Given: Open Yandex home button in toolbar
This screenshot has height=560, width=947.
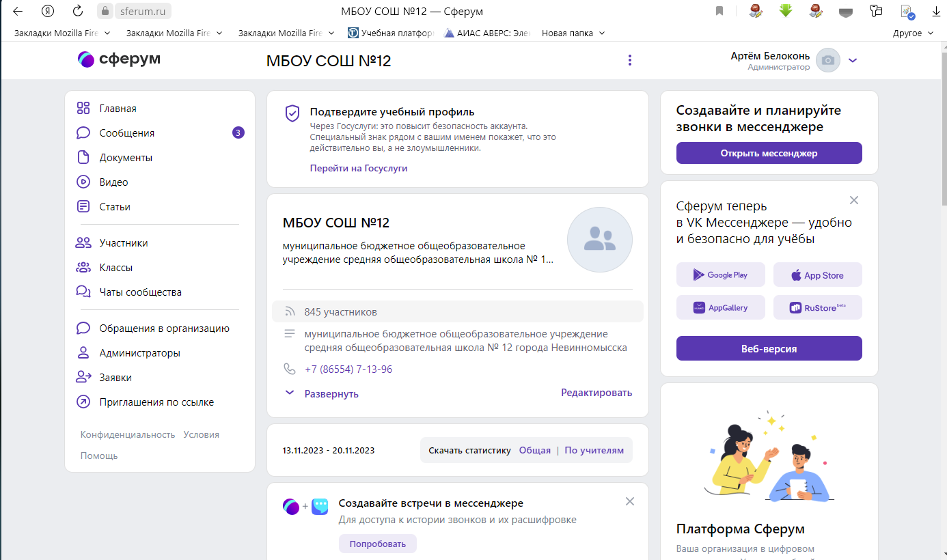Looking at the screenshot, I should coord(48,11).
